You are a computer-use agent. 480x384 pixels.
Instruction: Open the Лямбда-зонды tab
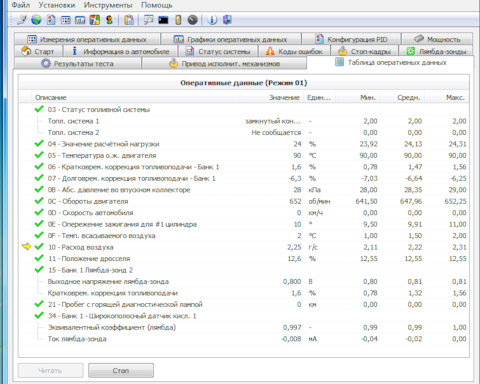coord(436,51)
